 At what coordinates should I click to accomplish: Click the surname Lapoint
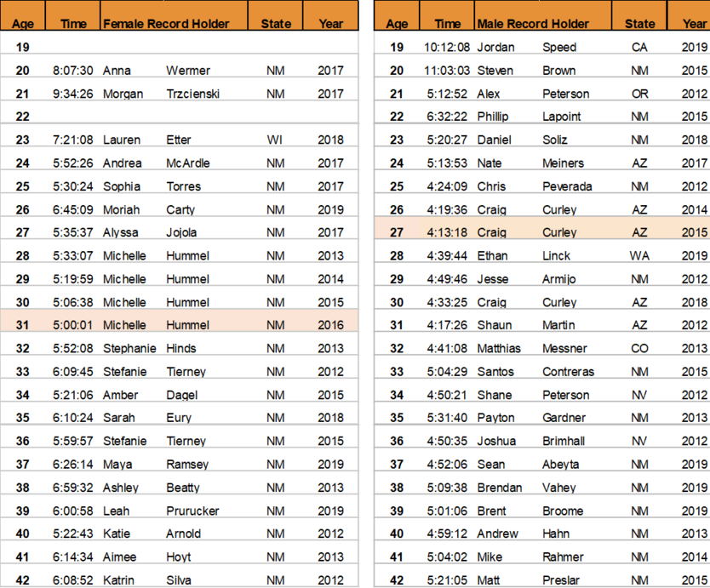[x=562, y=117]
